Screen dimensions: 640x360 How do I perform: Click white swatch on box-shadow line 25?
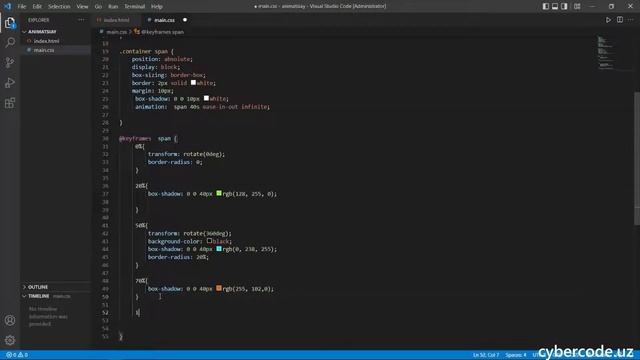coord(206,98)
